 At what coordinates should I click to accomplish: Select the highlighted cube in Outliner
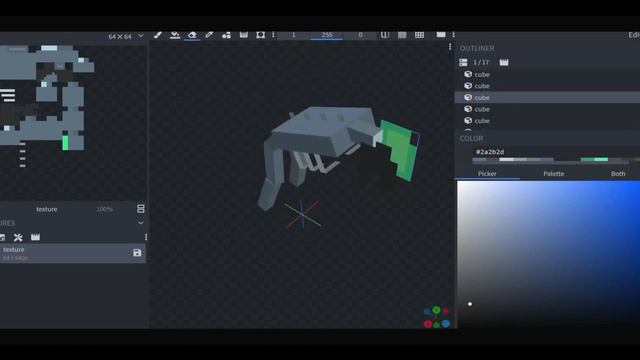coord(547,98)
